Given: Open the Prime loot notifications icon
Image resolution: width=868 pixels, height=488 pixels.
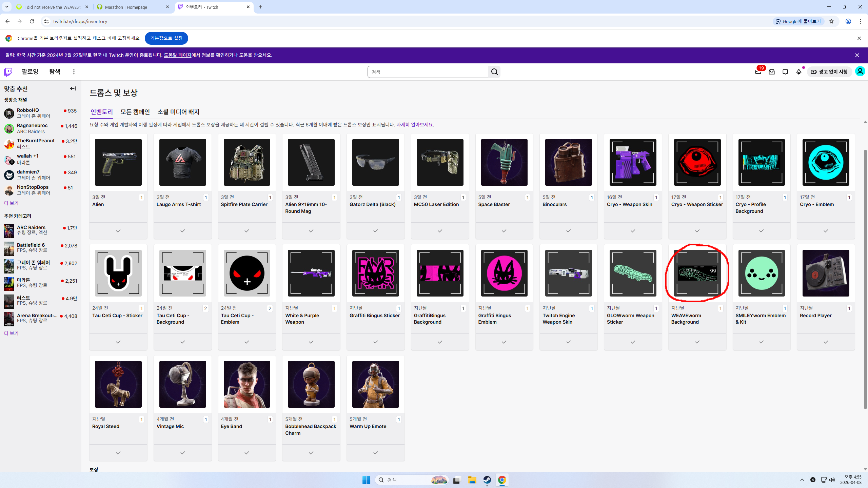Looking at the screenshot, I should point(758,72).
